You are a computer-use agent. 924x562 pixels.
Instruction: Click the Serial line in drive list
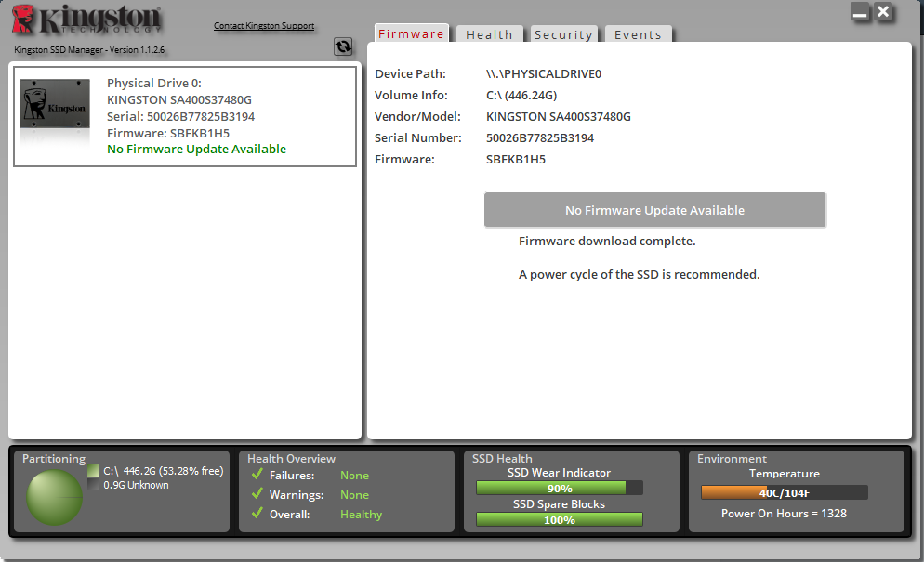coord(180,117)
